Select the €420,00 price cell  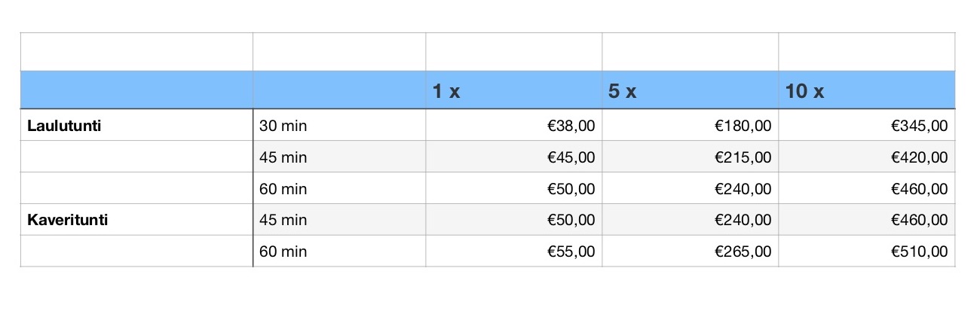pos(867,157)
